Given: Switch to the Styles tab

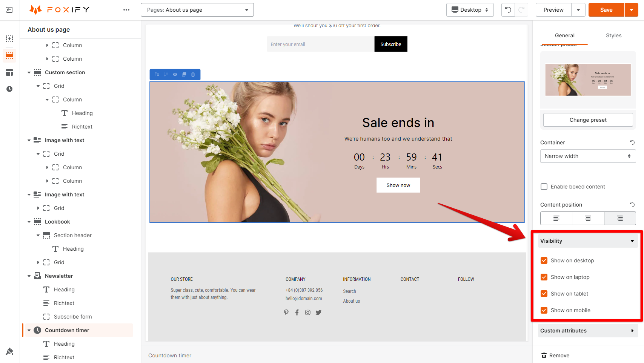Looking at the screenshot, I should 613,35.
